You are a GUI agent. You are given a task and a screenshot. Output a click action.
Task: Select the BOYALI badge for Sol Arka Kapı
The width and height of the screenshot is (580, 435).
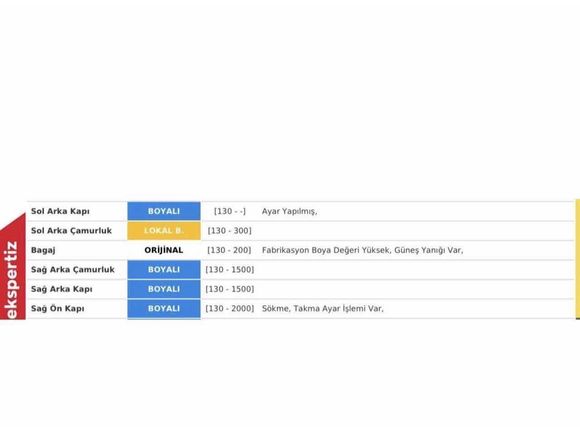coord(164,211)
